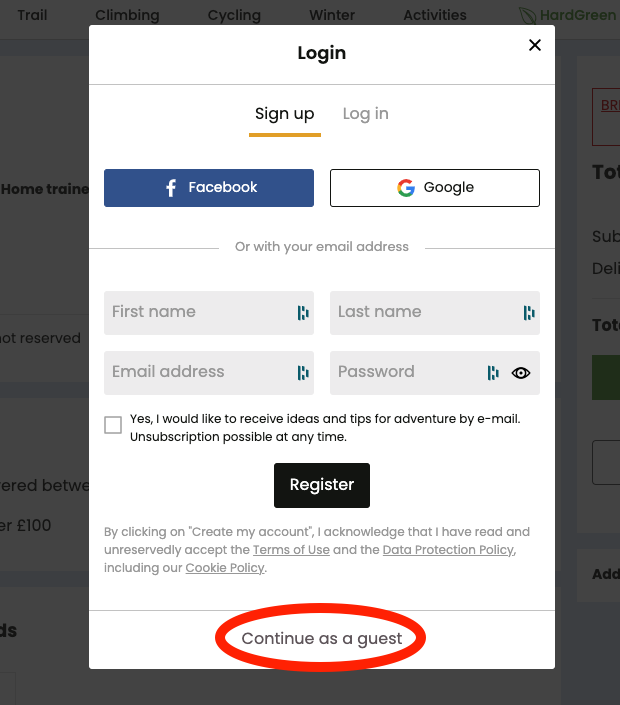The height and width of the screenshot is (705, 620).
Task: Click the Register button
Action: 322,485
